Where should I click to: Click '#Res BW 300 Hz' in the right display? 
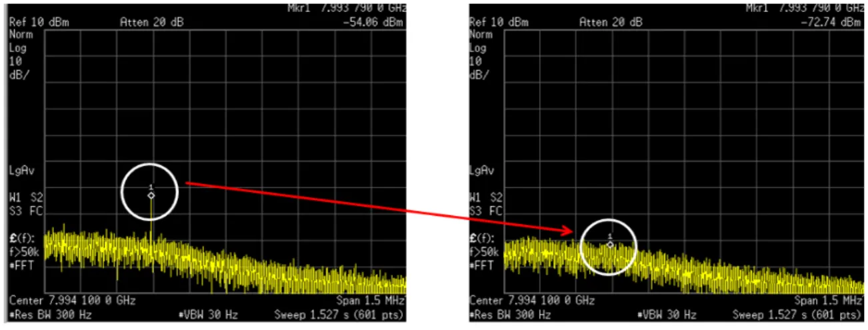pos(511,314)
